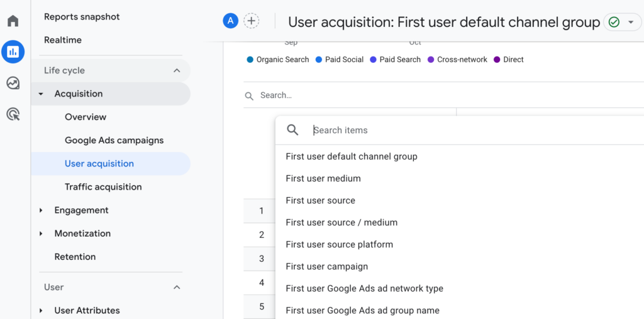This screenshot has height=319, width=644.
Task: Click the green checkmark status icon
Action: [614, 22]
